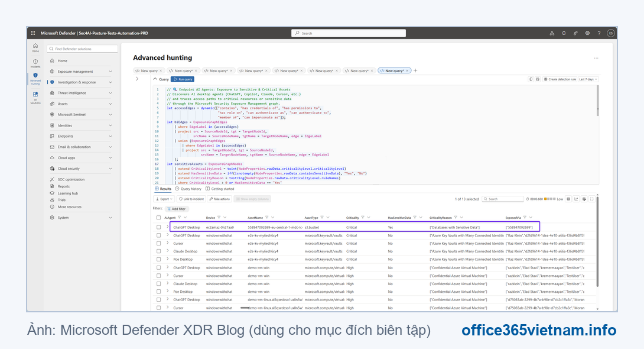Click the Device column filter icon
Image resolution: width=644 pixels, height=349 pixels.
pos(219,218)
